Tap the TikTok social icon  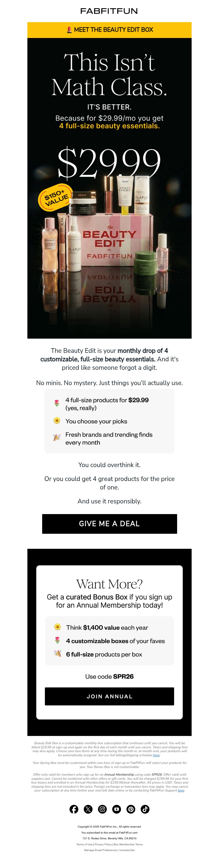coord(145,809)
